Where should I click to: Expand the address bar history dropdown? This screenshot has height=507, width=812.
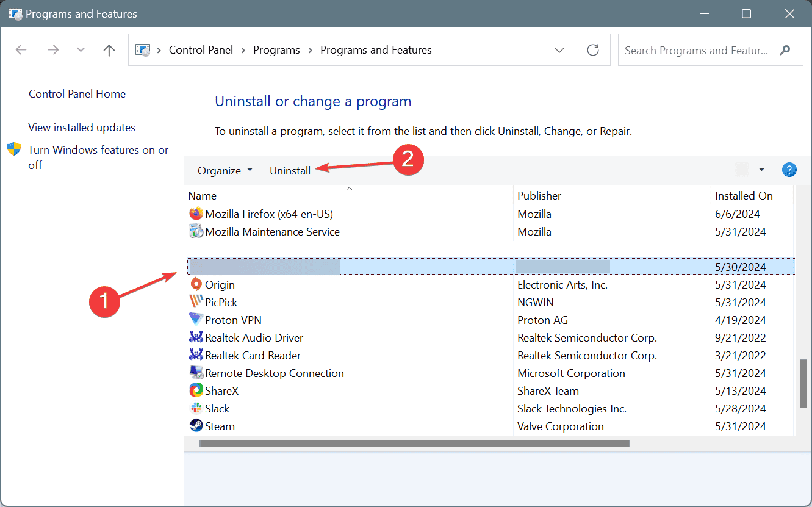point(559,50)
